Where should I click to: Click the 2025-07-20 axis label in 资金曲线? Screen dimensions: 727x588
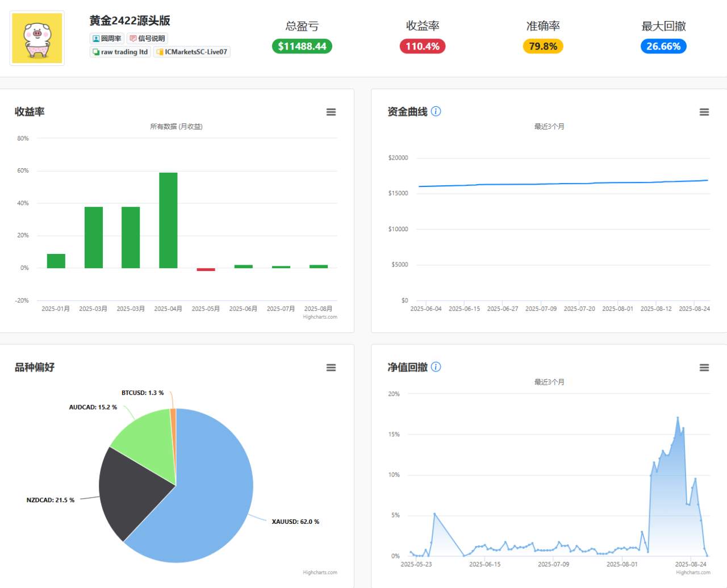click(579, 309)
